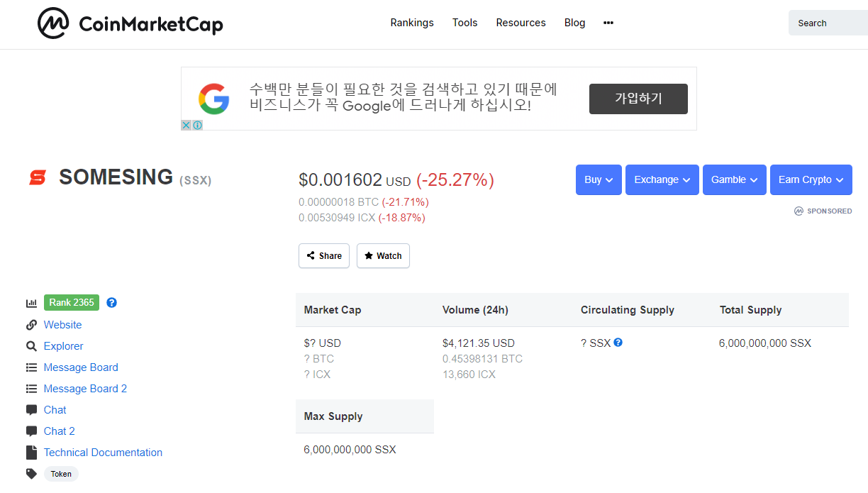Click the 가입하기 ad button
Viewport: 868px width, 493px height.
(638, 99)
